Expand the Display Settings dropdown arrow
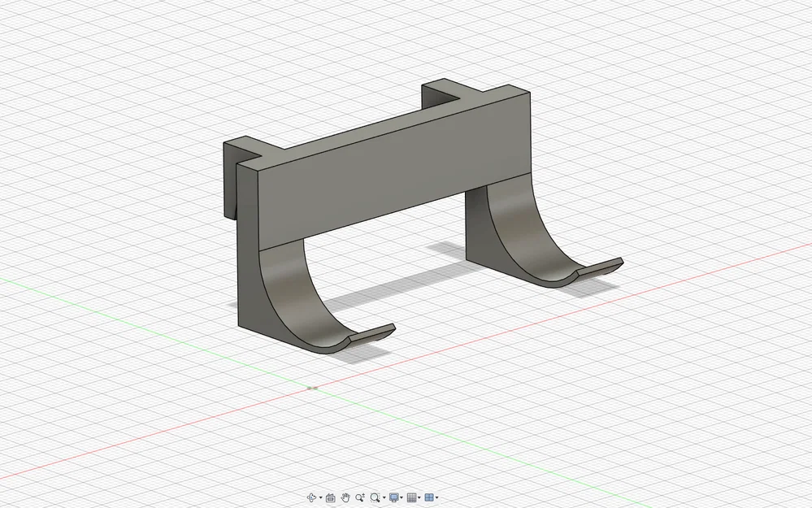This screenshot has height=508, width=812. [x=402, y=498]
